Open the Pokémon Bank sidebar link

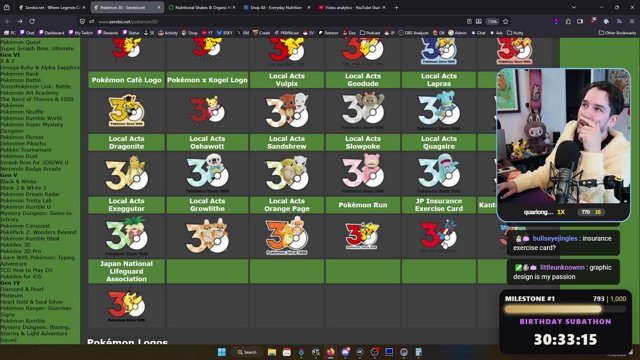[20, 74]
